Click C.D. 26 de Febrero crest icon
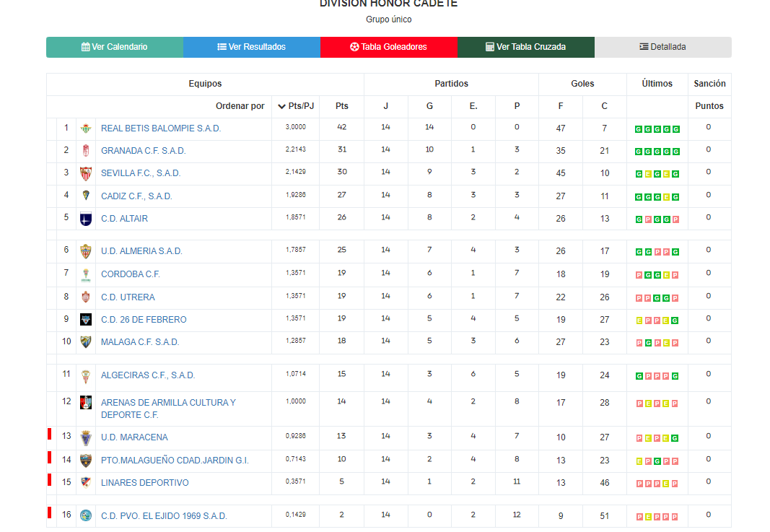Screen dimensions: 770x532 [86, 320]
